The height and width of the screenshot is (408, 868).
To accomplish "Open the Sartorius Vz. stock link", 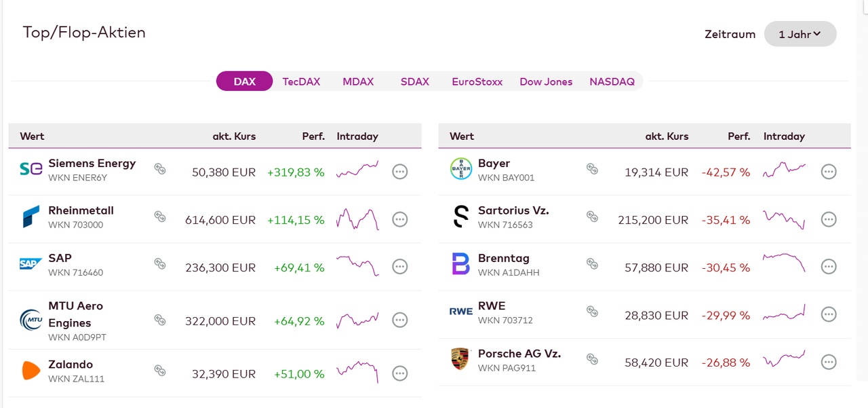I will (x=513, y=210).
